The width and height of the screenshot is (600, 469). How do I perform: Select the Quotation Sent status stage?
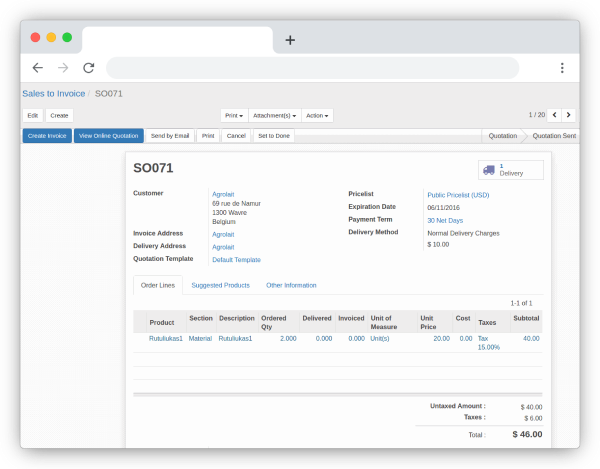pyautogui.click(x=553, y=135)
